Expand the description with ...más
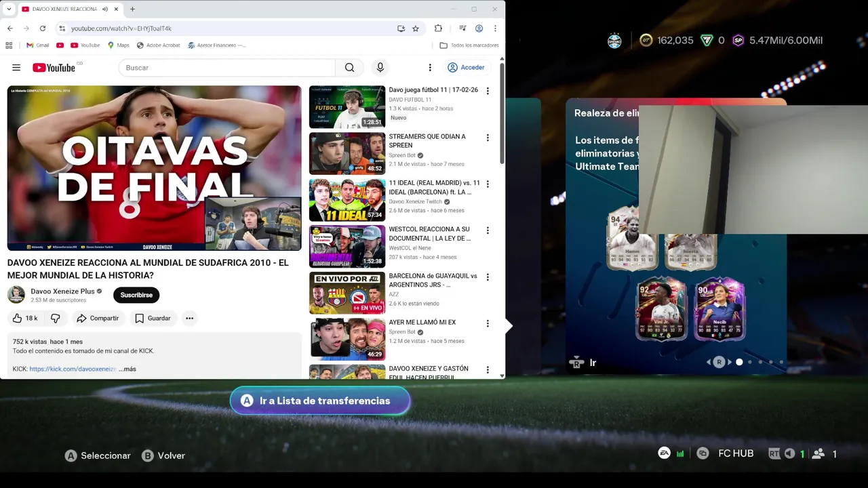Image resolution: width=868 pixels, height=488 pixels. click(127, 369)
